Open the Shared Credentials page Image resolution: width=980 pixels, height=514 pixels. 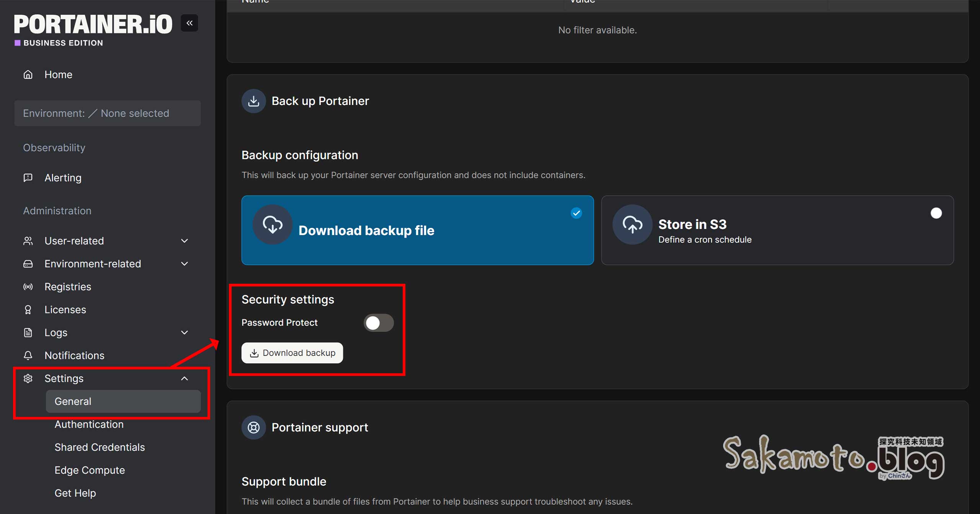[100, 447]
